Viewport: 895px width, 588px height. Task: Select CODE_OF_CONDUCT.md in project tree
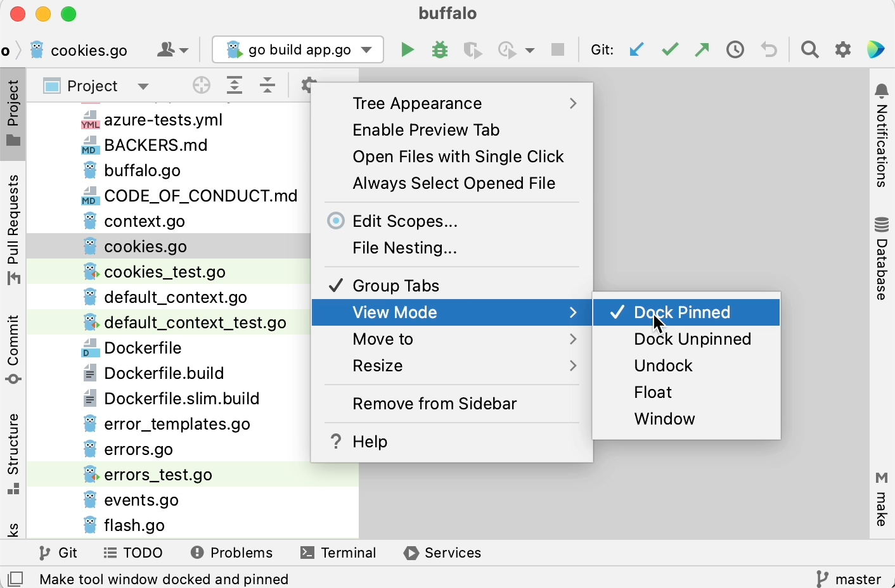pos(201,196)
